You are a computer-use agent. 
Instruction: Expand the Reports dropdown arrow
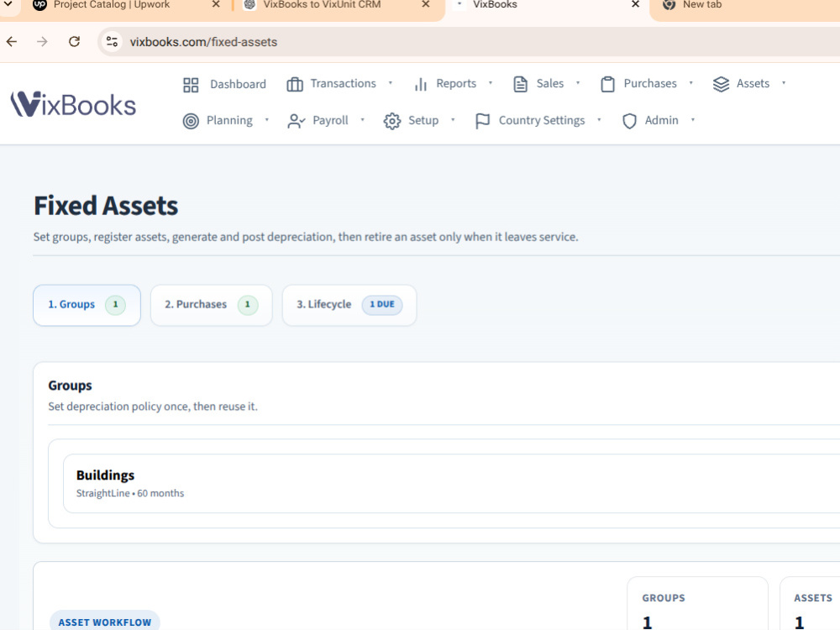pos(491,83)
